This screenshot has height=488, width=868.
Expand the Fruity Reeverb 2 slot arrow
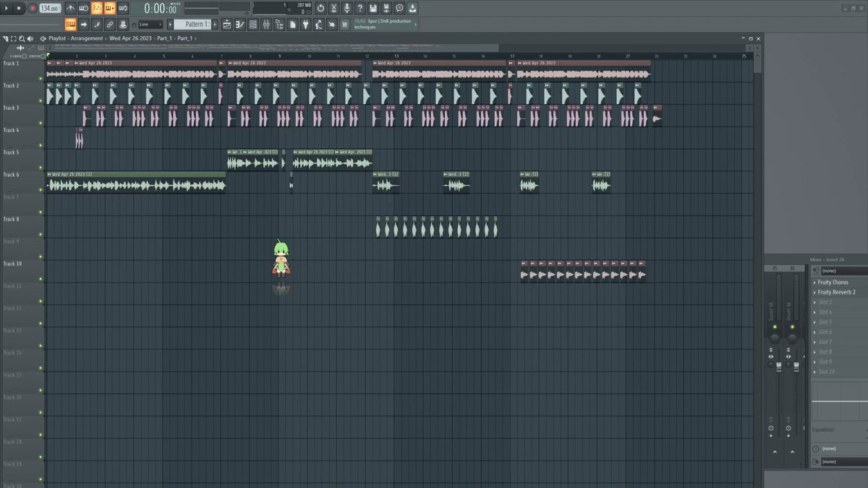pyautogui.click(x=814, y=292)
